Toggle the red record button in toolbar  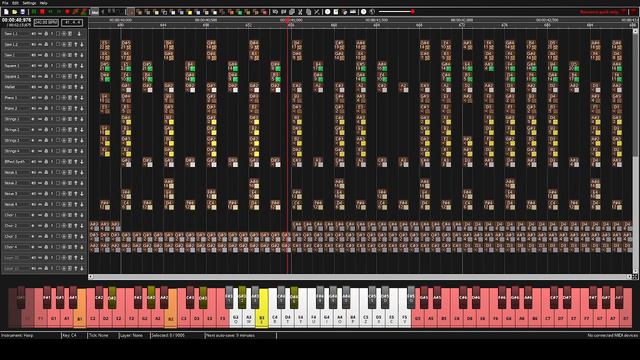click(x=67, y=12)
